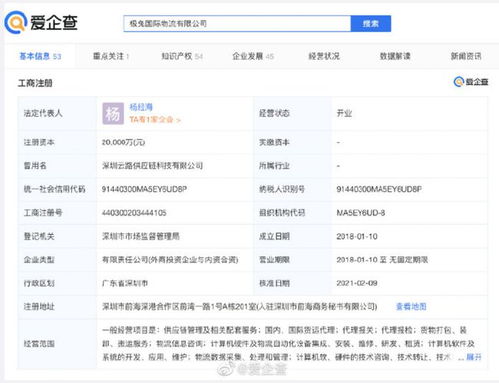
Task: Open legal representative 杨经海 link
Action: point(141,107)
